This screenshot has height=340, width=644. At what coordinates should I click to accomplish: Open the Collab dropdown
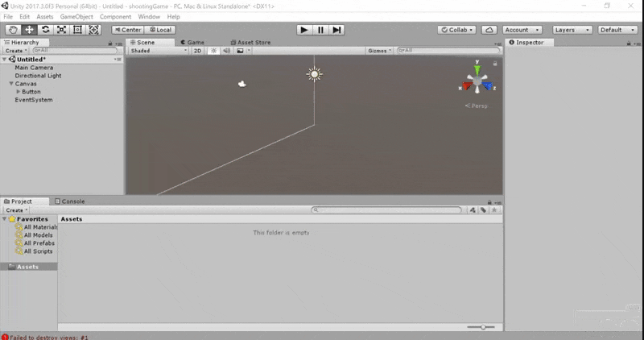coord(456,30)
